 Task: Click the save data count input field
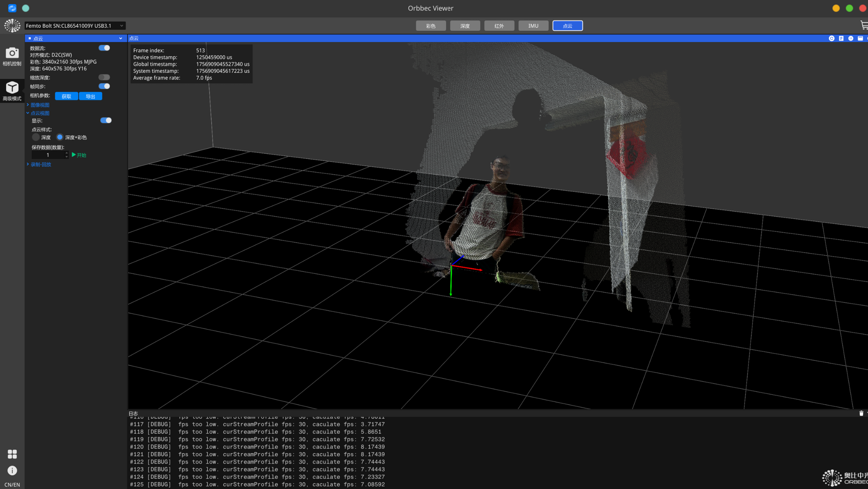coord(48,155)
